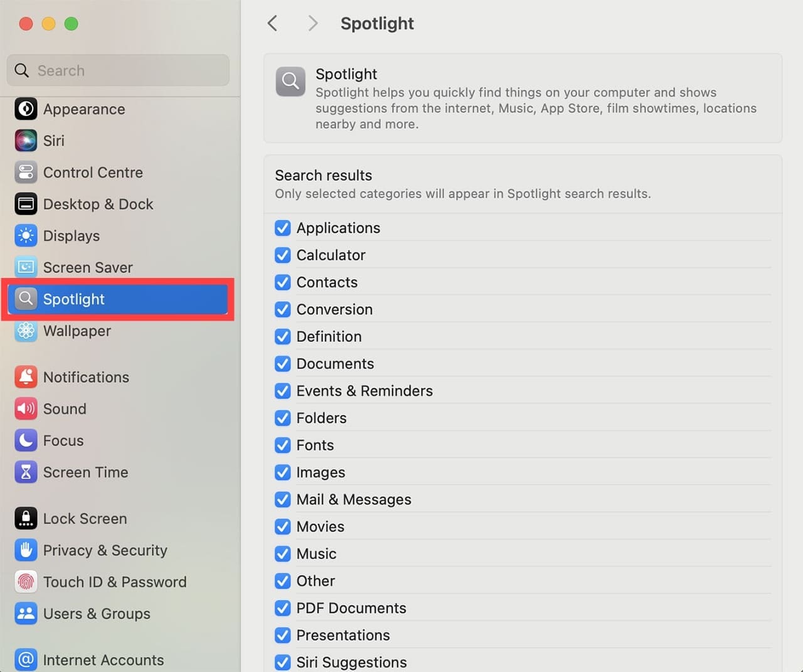Toggle the Images checkbox
The image size is (803, 672).
point(283,472)
